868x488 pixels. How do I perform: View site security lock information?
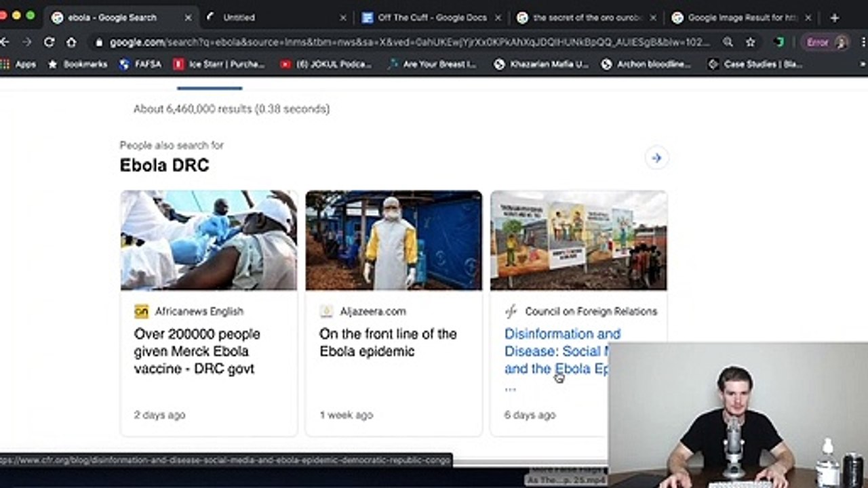point(99,42)
